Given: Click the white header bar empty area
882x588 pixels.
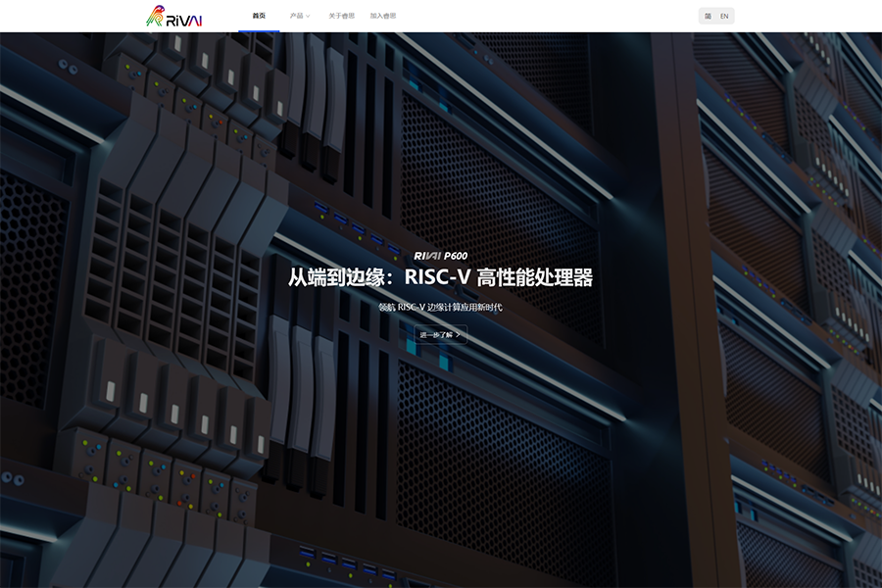Looking at the screenshot, I should pyautogui.click(x=549, y=16).
